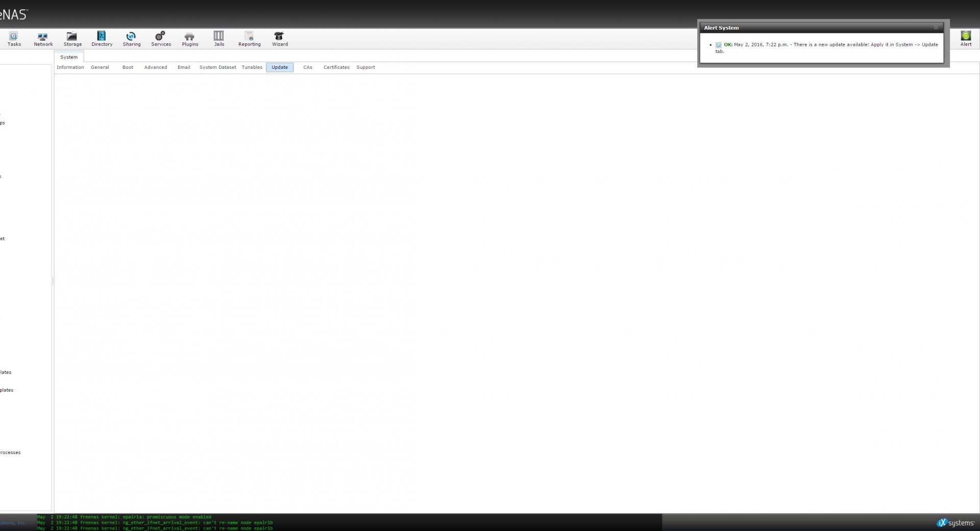The height and width of the screenshot is (531, 980).
Task: Switch to the Tunables sub-tab
Action: point(252,67)
